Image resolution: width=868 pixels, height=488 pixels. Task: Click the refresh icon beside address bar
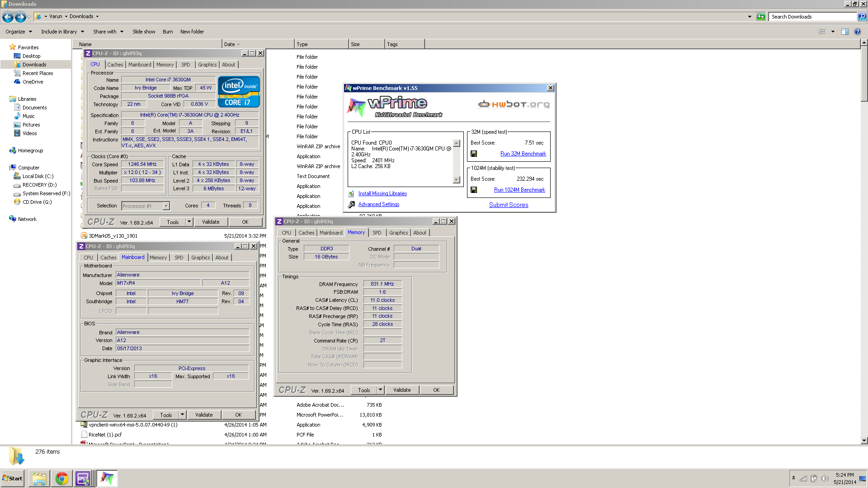pos(761,17)
